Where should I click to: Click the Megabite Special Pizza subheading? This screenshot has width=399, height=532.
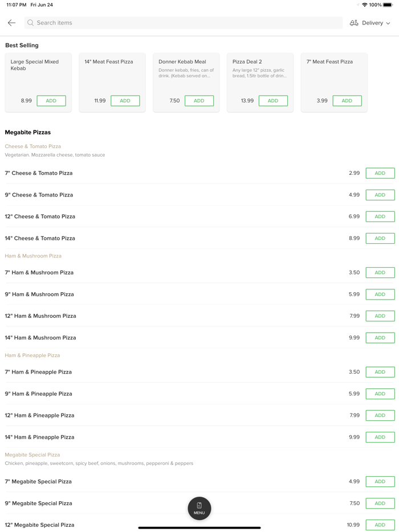click(x=32, y=455)
